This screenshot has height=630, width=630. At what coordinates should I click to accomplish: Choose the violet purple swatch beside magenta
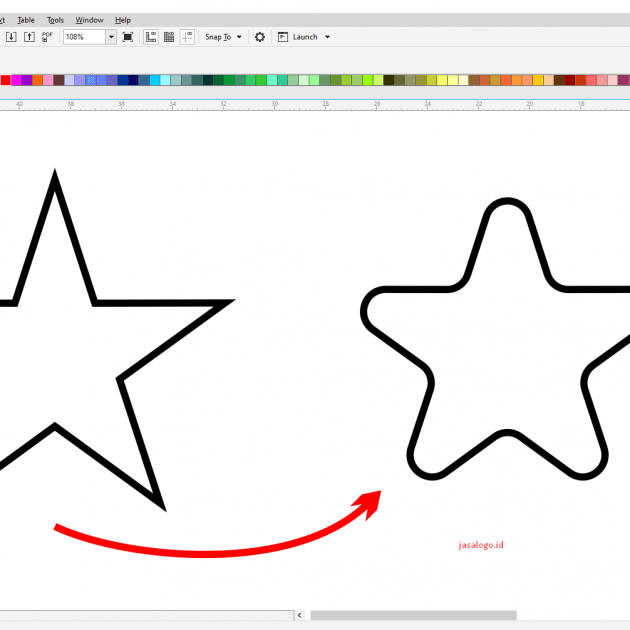tap(27, 80)
